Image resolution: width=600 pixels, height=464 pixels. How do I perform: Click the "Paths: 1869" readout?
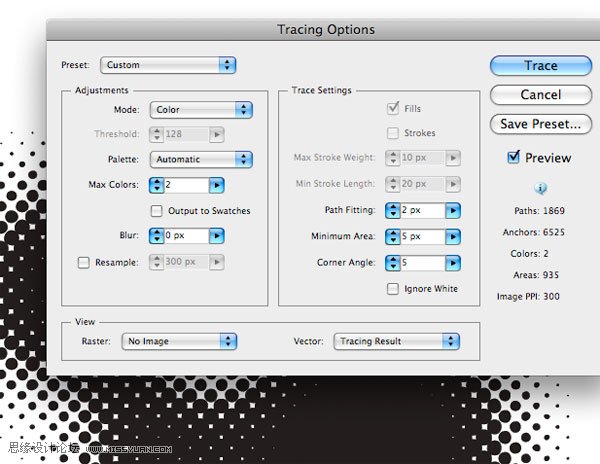click(539, 210)
